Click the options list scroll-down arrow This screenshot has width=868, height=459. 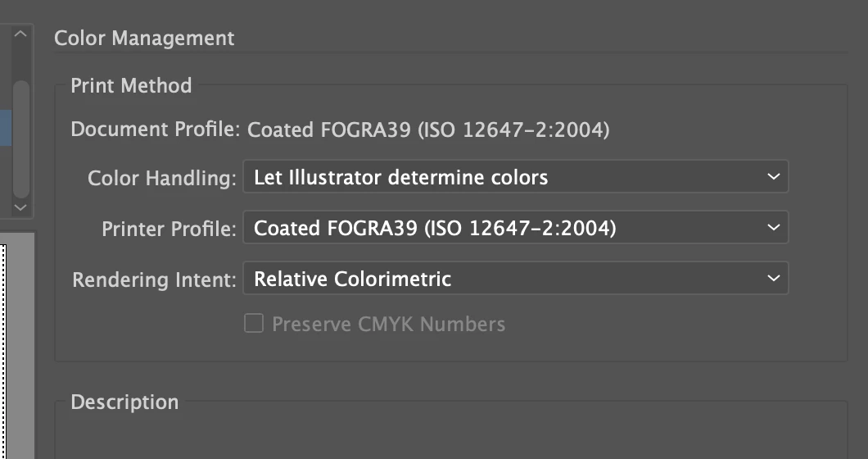(x=21, y=207)
